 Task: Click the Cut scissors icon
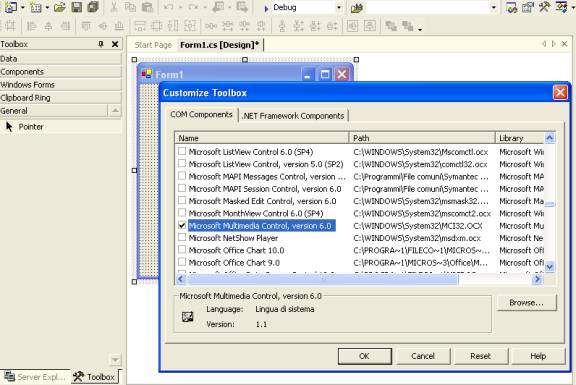tap(114, 7)
